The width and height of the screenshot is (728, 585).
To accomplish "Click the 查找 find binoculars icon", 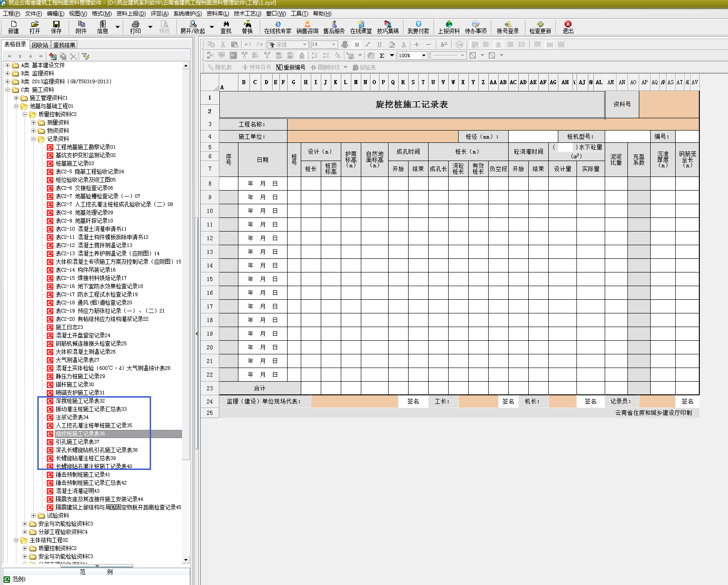I will [226, 27].
